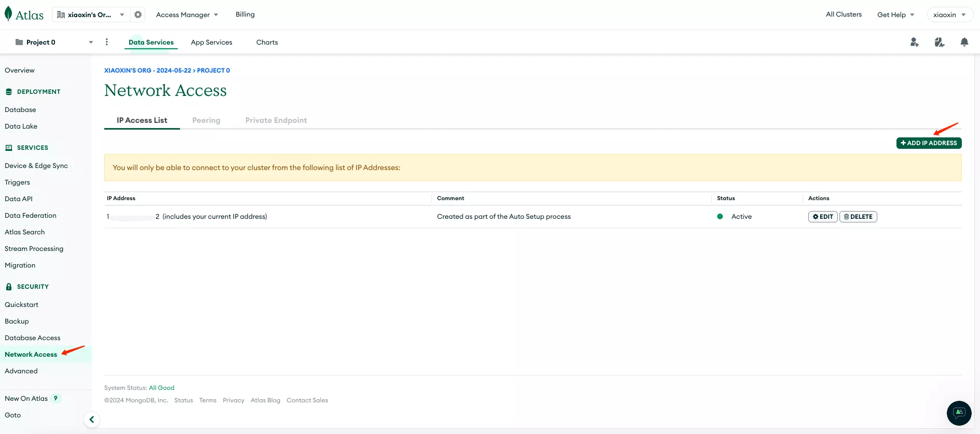Click the Status column header
Image resolution: width=980 pixels, height=434 pixels.
(726, 199)
